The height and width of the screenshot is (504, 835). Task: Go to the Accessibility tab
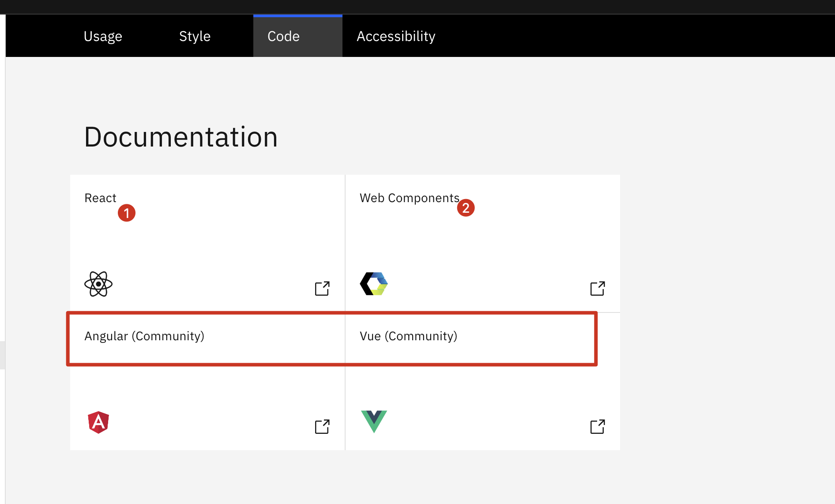(x=396, y=36)
